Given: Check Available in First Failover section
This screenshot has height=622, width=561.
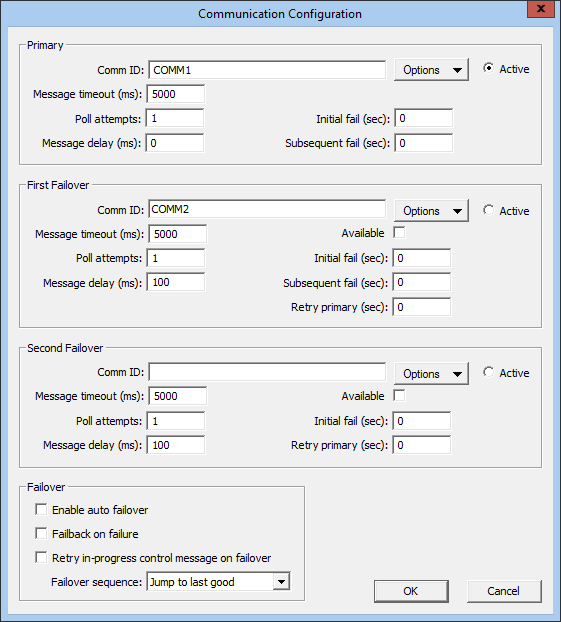Looking at the screenshot, I should 399,232.
